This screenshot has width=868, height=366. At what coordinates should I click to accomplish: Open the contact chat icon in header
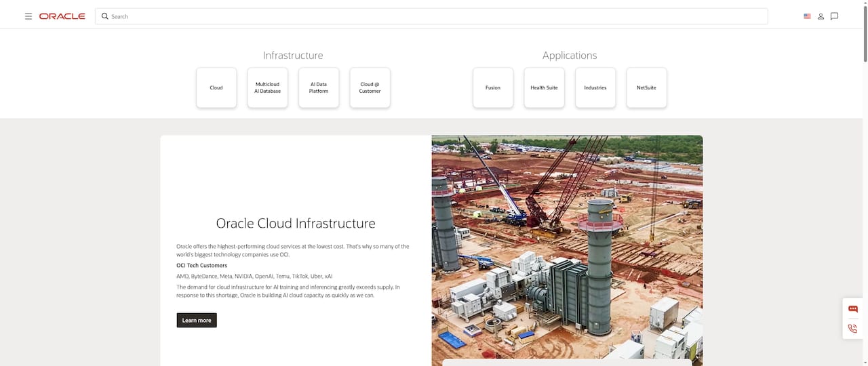pos(834,16)
